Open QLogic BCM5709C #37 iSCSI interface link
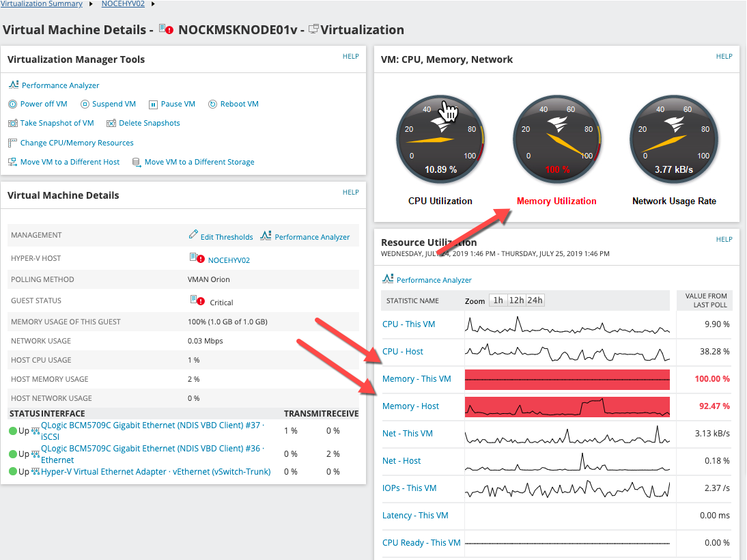 click(x=152, y=431)
